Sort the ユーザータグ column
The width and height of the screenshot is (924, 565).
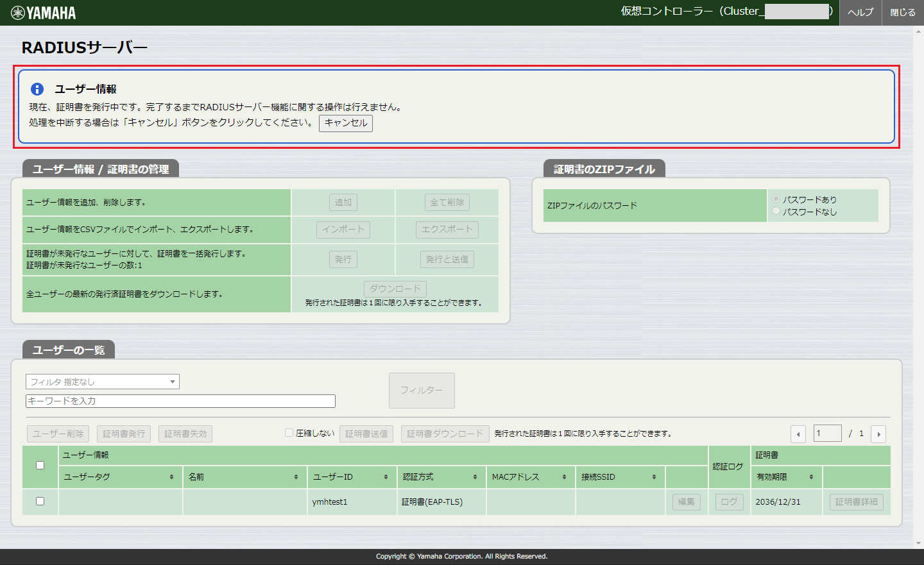172,477
